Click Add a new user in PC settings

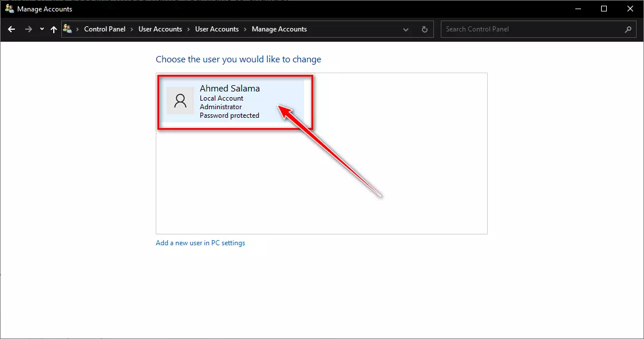click(x=200, y=242)
